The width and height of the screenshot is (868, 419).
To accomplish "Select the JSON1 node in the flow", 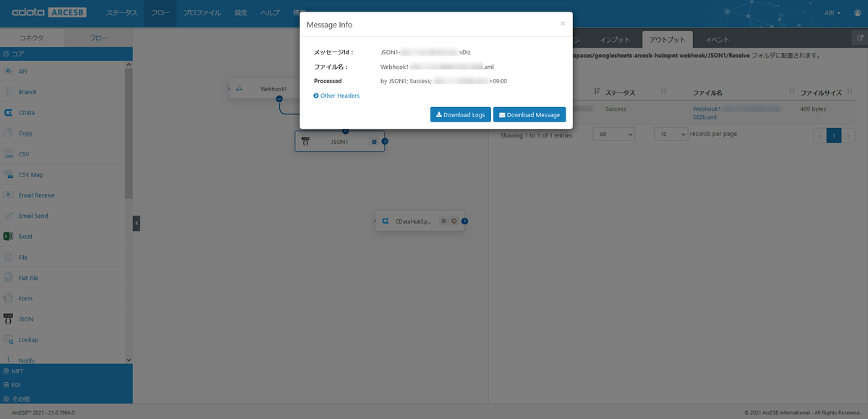I will (339, 142).
